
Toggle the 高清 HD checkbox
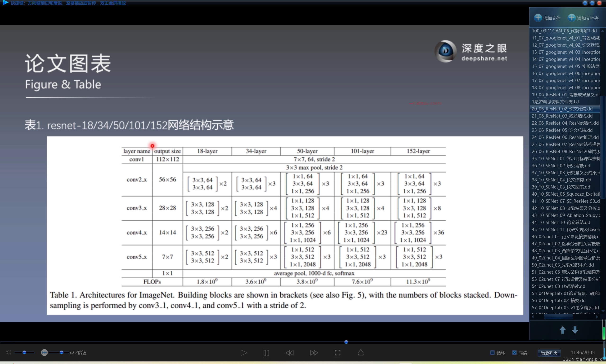(x=514, y=352)
